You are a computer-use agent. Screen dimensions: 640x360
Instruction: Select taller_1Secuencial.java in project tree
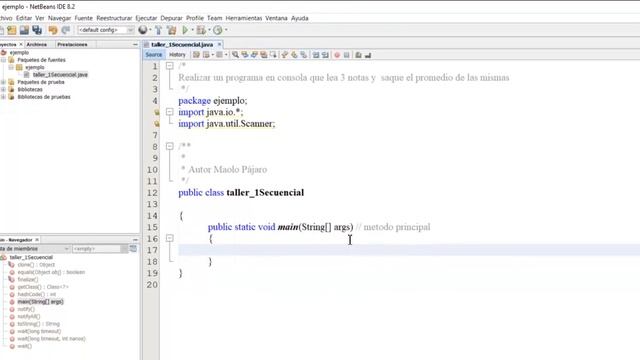pyautogui.click(x=60, y=75)
